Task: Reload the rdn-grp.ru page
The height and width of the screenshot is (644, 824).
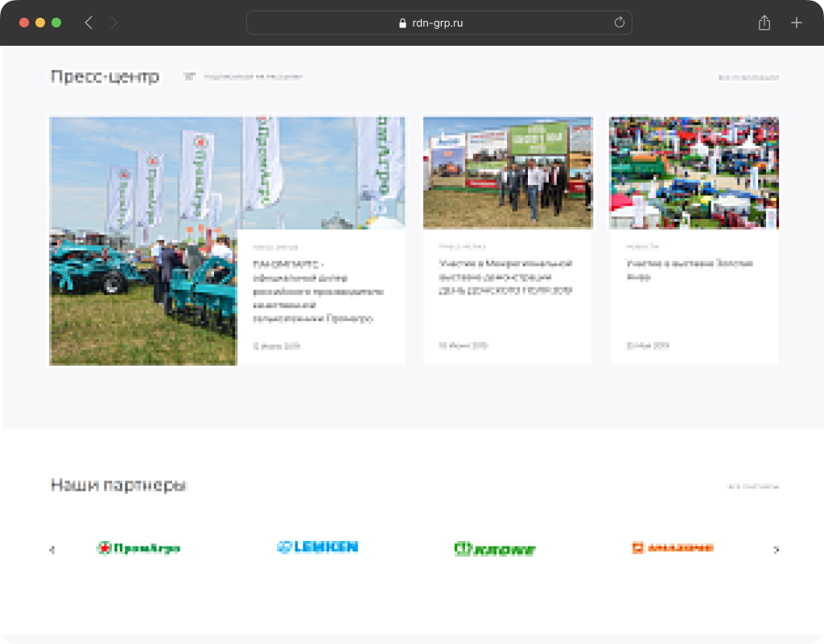Action: click(619, 23)
